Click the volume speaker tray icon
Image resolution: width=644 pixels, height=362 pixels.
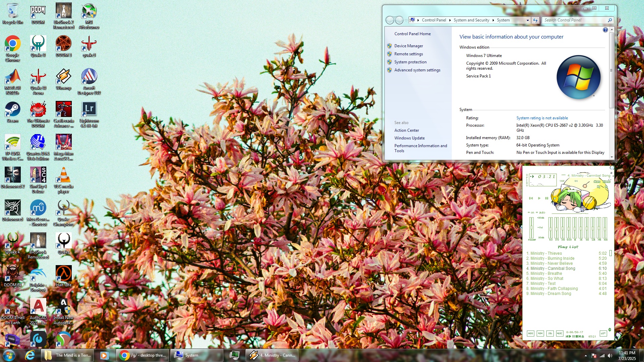pos(610,356)
